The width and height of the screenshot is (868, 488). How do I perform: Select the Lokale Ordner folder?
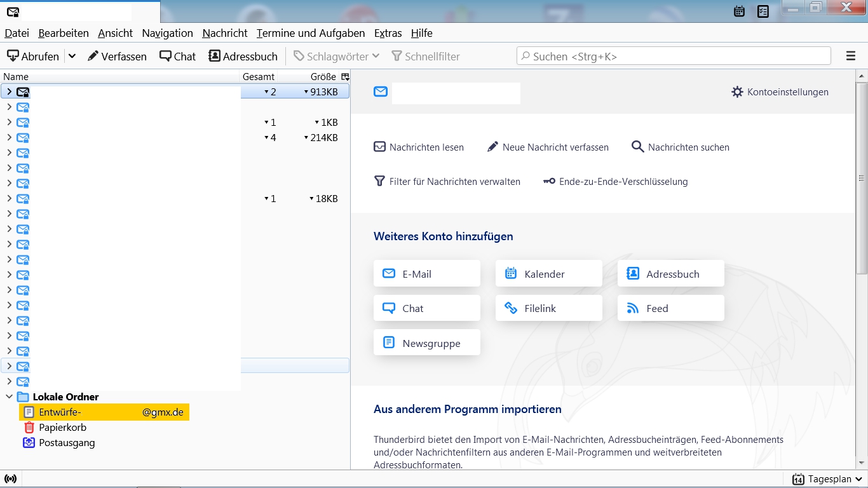coord(66,396)
